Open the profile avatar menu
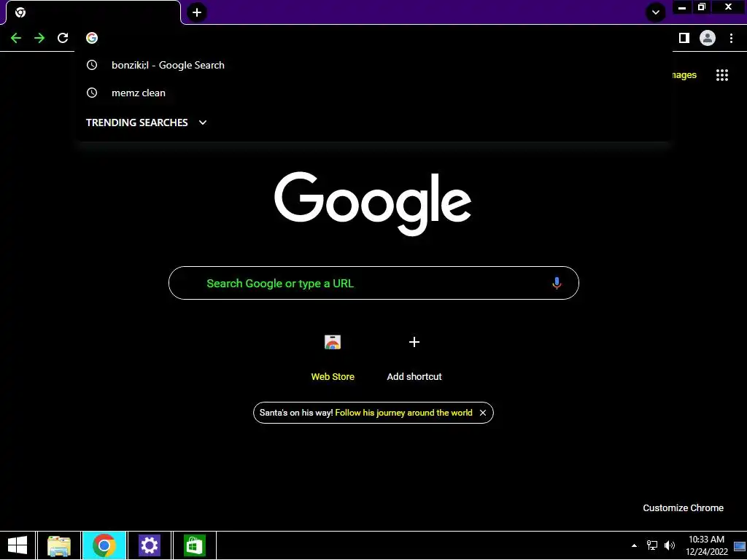The width and height of the screenshot is (747, 560). coord(708,38)
